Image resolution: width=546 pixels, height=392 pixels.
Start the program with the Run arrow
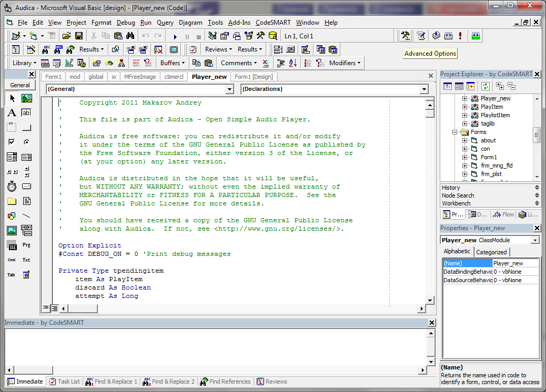click(175, 37)
